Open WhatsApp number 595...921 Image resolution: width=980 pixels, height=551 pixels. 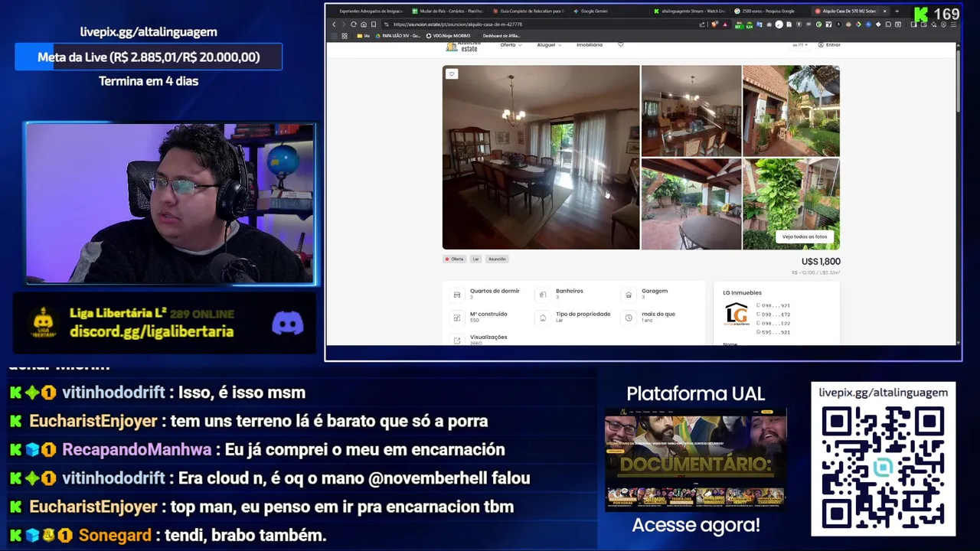tap(773, 332)
